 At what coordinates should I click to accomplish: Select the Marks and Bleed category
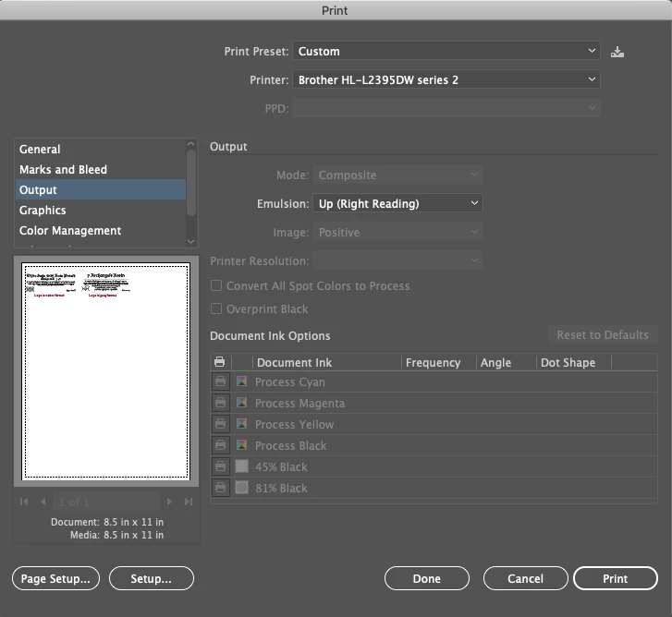click(x=101, y=169)
